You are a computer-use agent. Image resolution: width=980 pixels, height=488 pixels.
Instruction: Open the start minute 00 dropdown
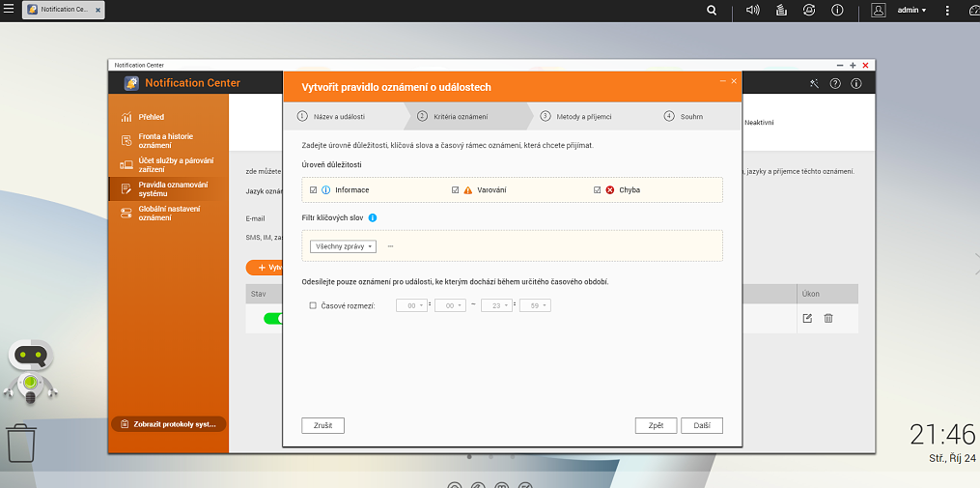coord(450,306)
